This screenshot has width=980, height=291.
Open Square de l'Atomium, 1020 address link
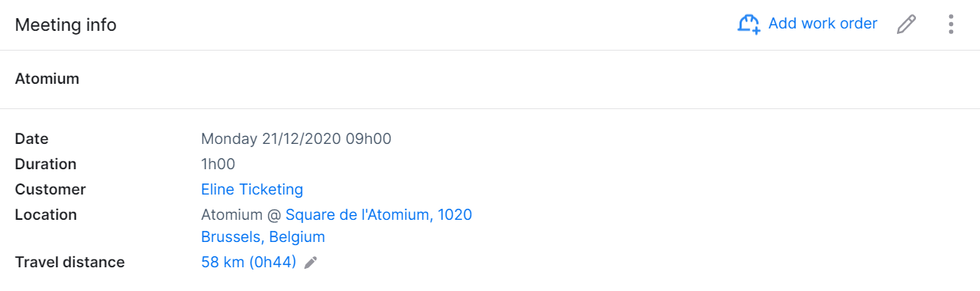tap(379, 215)
